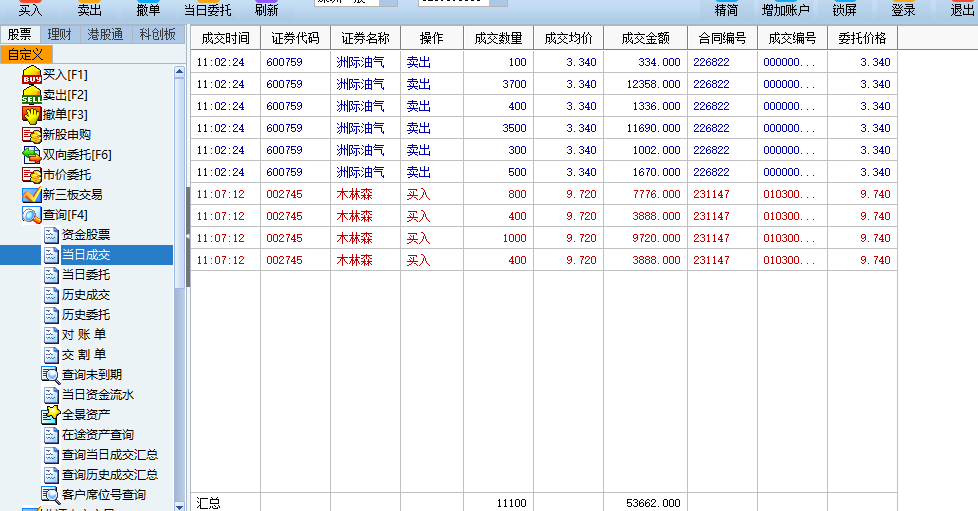Sort by the 证券代码 column header
This screenshot has height=511, width=978.
point(296,38)
